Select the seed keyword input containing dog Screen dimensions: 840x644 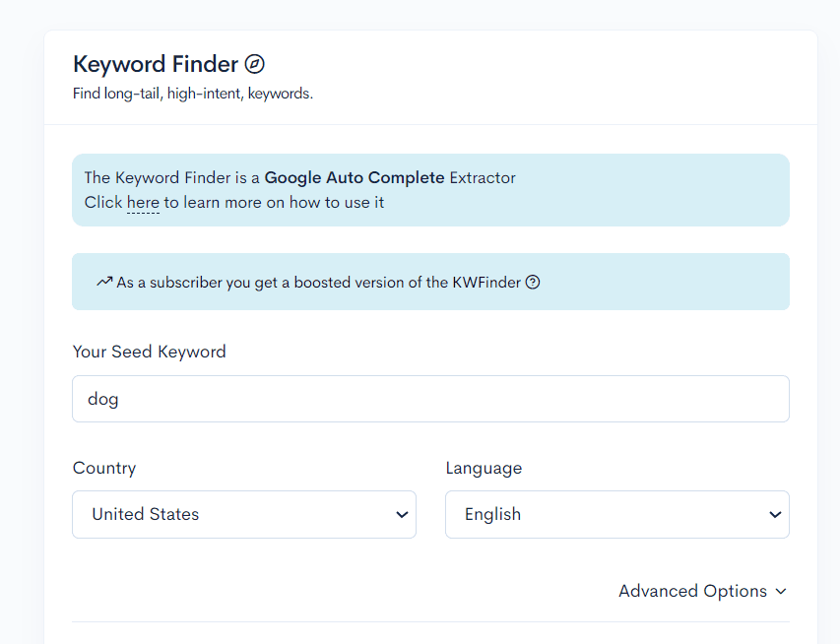(429, 399)
